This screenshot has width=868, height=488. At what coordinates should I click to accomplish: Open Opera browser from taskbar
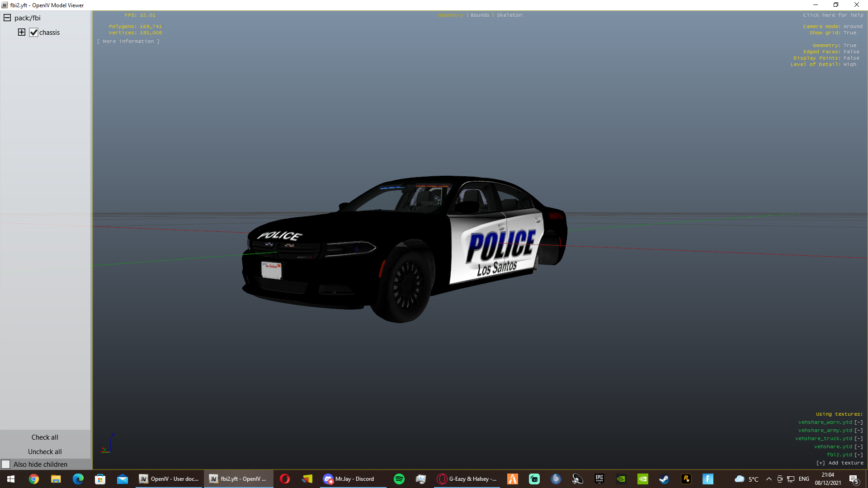coord(284,479)
